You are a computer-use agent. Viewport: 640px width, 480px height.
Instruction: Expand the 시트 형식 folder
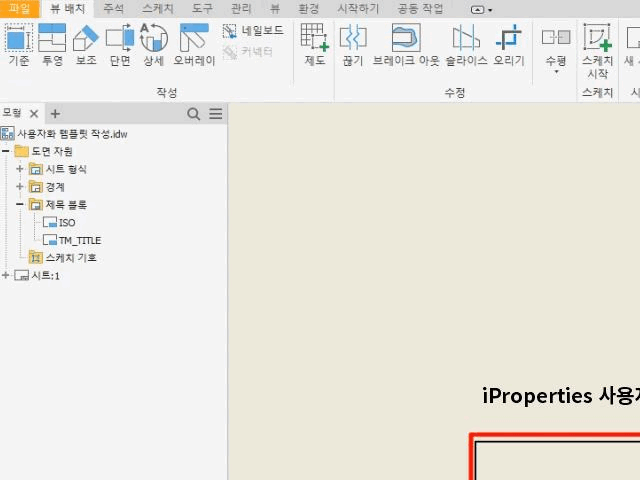tap(20, 169)
